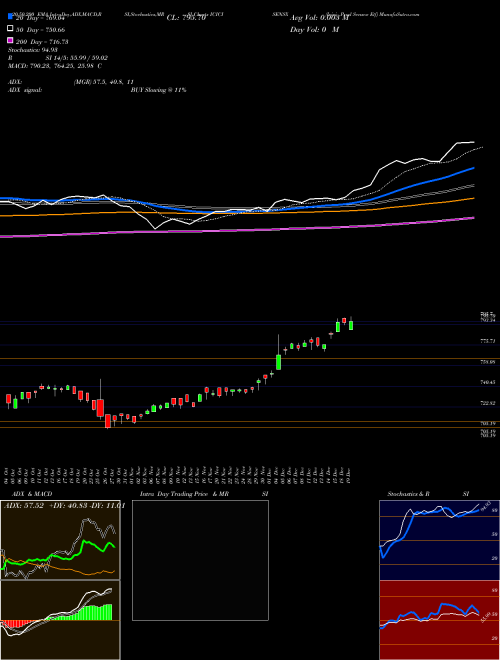Click the 'Stochastics: 94.93' readout
The image size is (500, 660).
click(x=32, y=50)
